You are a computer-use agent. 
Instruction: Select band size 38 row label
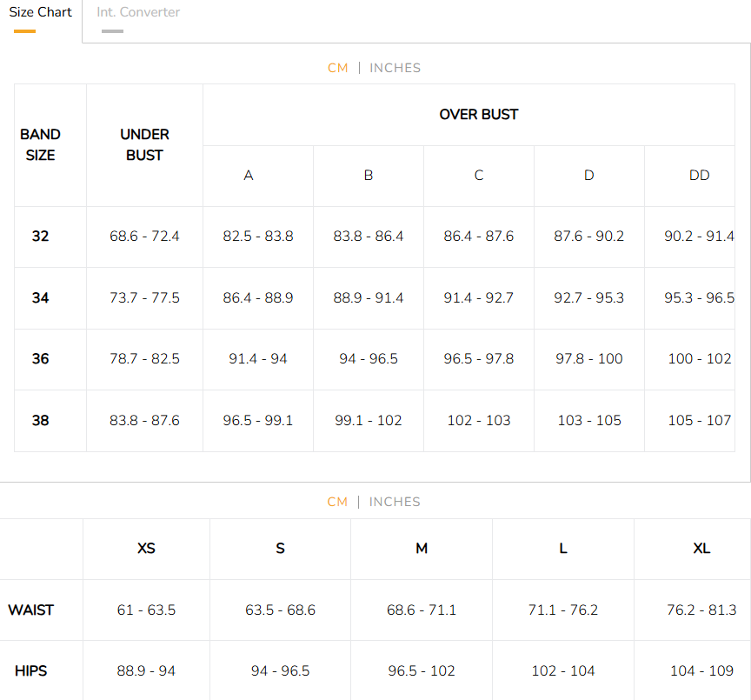pyautogui.click(x=40, y=421)
